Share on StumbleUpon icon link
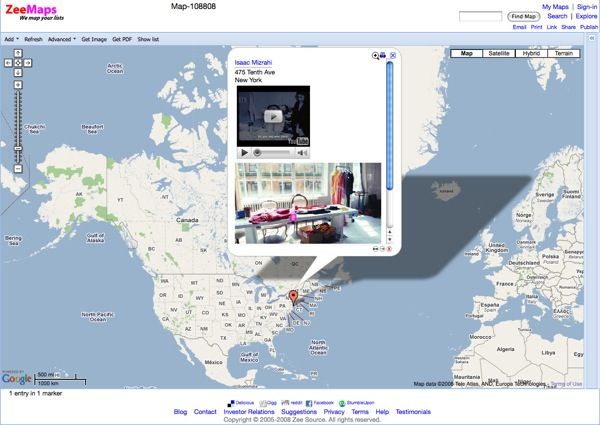600x425 pixels. point(357,403)
